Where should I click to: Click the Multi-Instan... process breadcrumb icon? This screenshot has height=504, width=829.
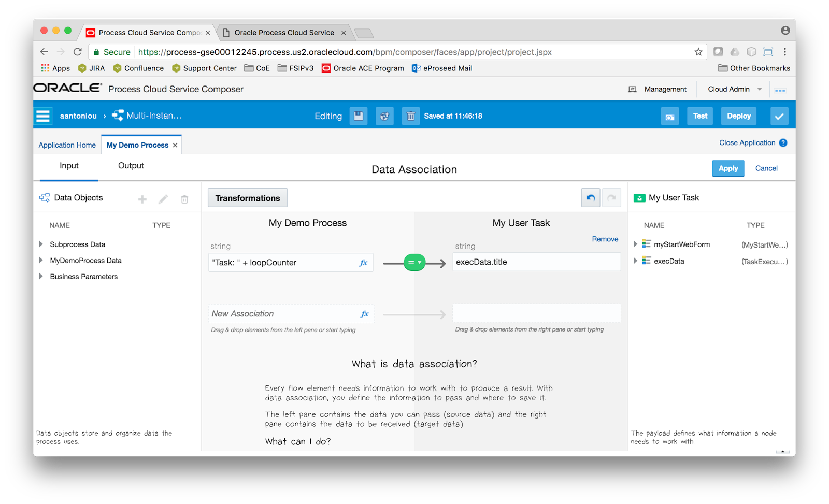coord(118,116)
